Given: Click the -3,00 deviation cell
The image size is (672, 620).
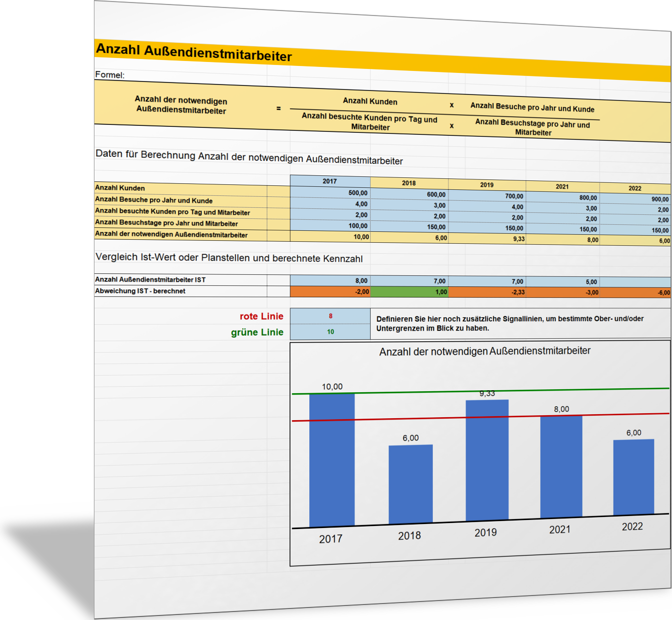Looking at the screenshot, I should (563, 292).
